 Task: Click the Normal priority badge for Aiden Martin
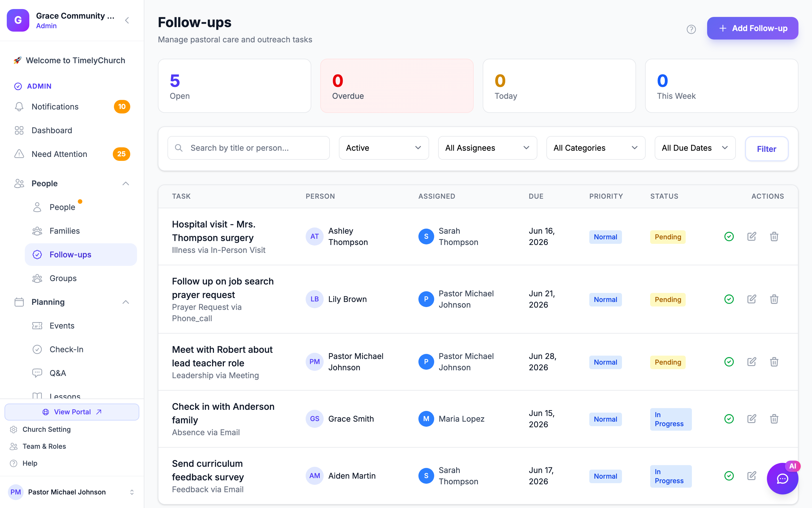tap(605, 476)
